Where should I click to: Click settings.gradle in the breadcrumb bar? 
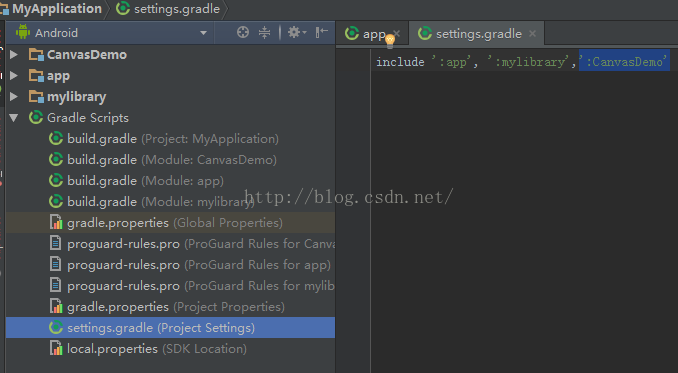[177, 9]
